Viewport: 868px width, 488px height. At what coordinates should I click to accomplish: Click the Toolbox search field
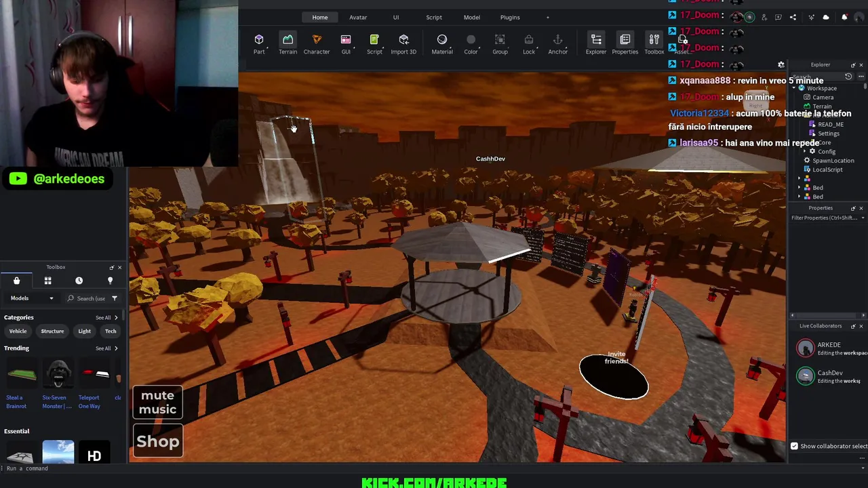click(86, 298)
